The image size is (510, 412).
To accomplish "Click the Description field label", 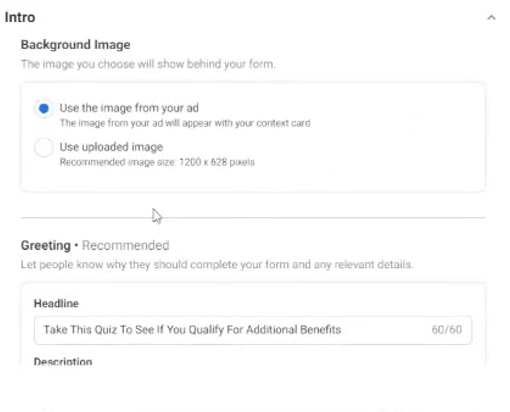I will 63,361.
